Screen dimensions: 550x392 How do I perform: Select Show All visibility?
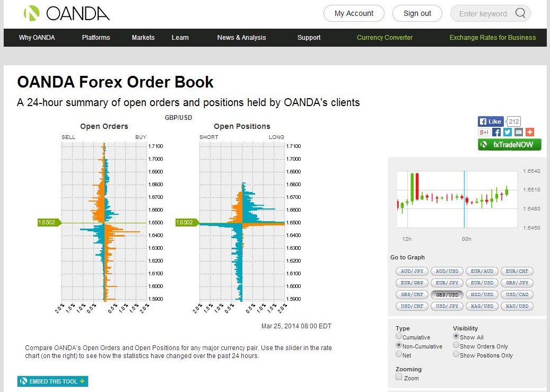click(456, 336)
